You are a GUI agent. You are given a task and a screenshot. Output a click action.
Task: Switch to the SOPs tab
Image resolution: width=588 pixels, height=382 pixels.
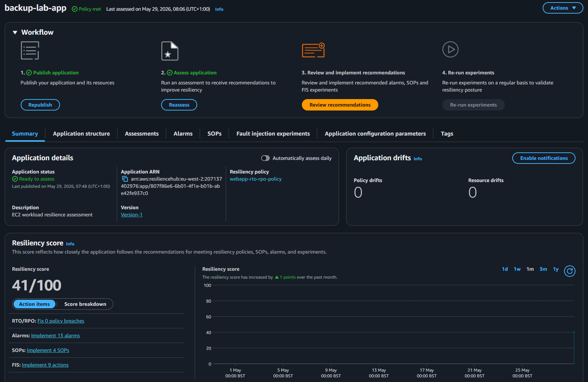coord(214,134)
